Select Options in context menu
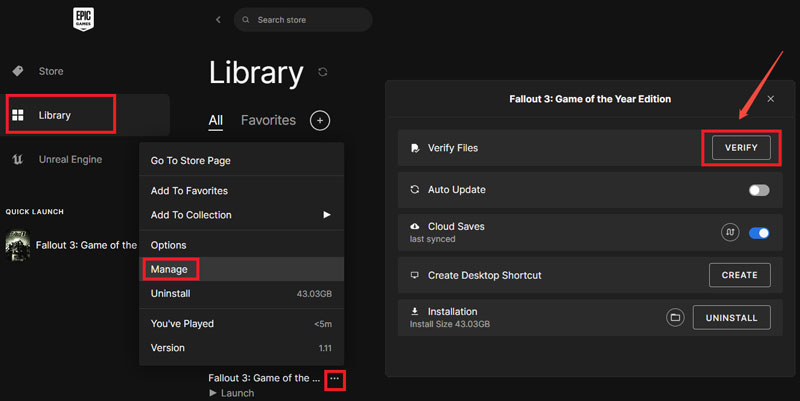800x401 pixels. click(241, 245)
